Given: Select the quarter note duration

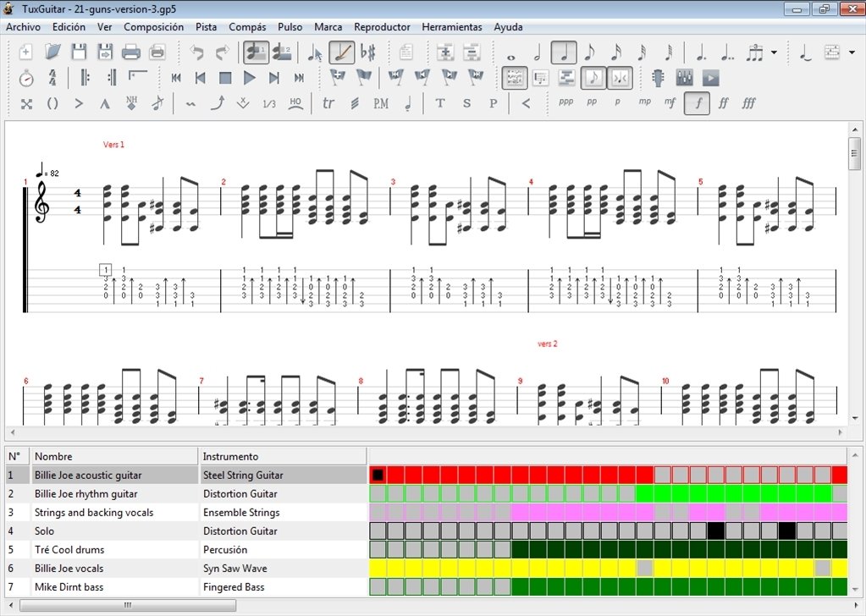Looking at the screenshot, I should pos(564,52).
